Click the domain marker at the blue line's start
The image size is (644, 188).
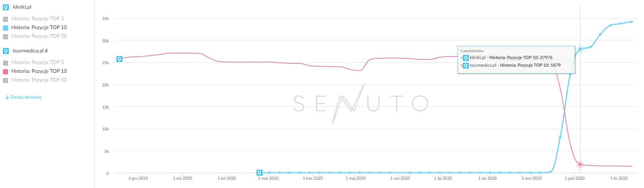tap(260, 172)
